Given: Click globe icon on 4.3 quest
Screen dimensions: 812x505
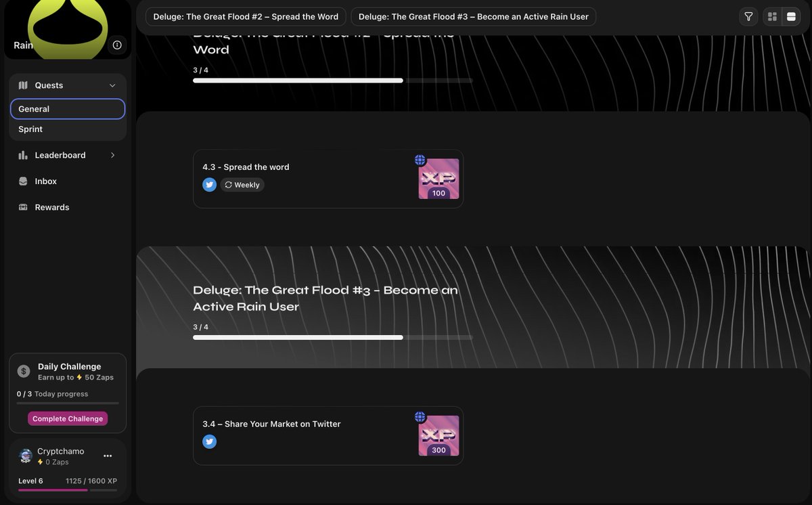Looking at the screenshot, I should [420, 160].
